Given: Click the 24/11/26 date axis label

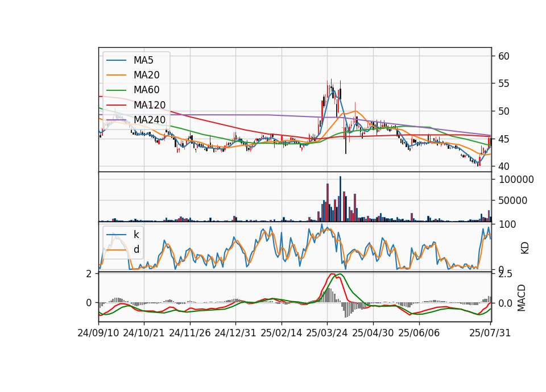Looking at the screenshot, I should [190, 333].
